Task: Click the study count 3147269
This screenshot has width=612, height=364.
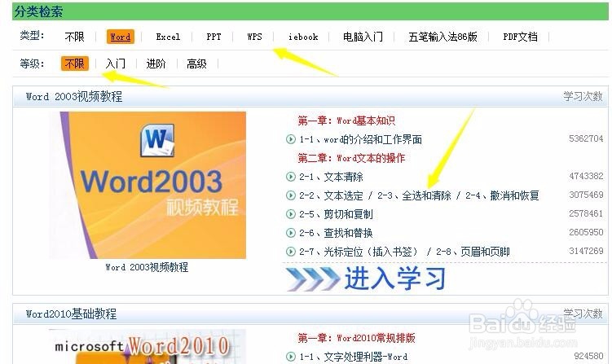Action: [586, 251]
